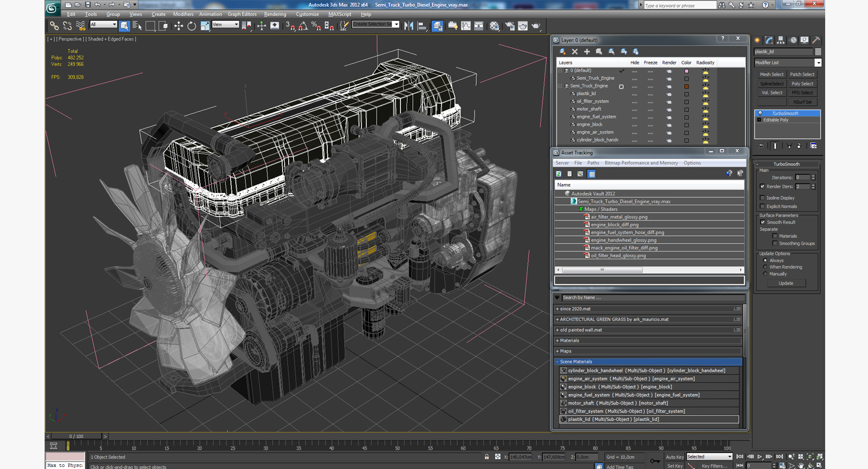Select the When Rendering update option
Image resolution: width=868 pixels, height=469 pixels.
(x=765, y=267)
